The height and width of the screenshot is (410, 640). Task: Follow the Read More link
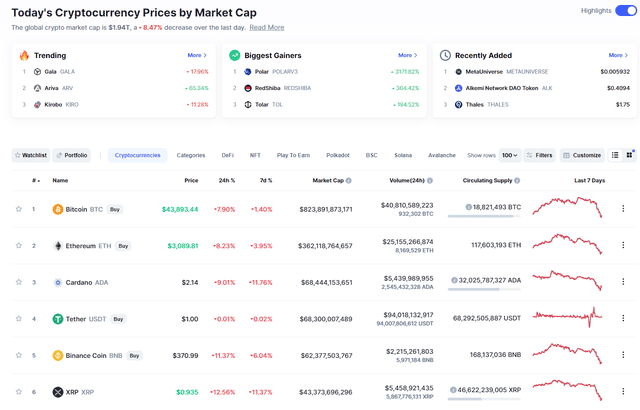(x=267, y=28)
